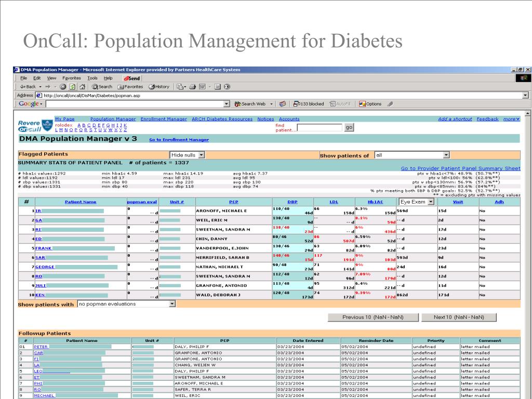
Task: Refresh the page using the Refresh icon
Action: (72, 87)
